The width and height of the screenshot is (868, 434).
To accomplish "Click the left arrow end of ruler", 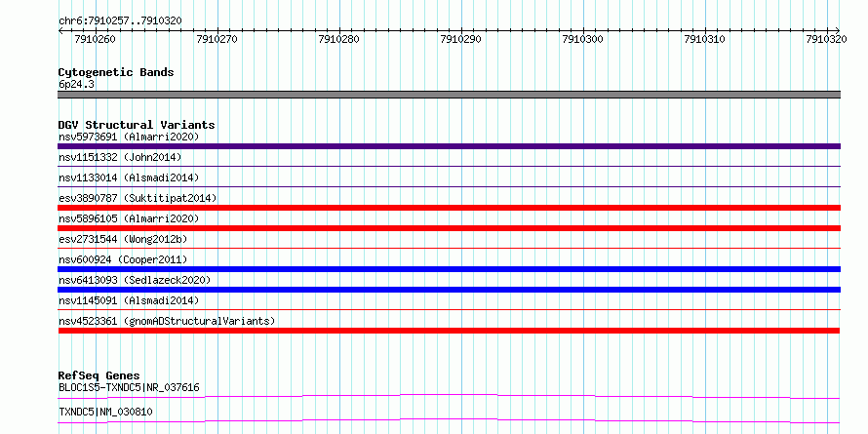I will 60,30.
